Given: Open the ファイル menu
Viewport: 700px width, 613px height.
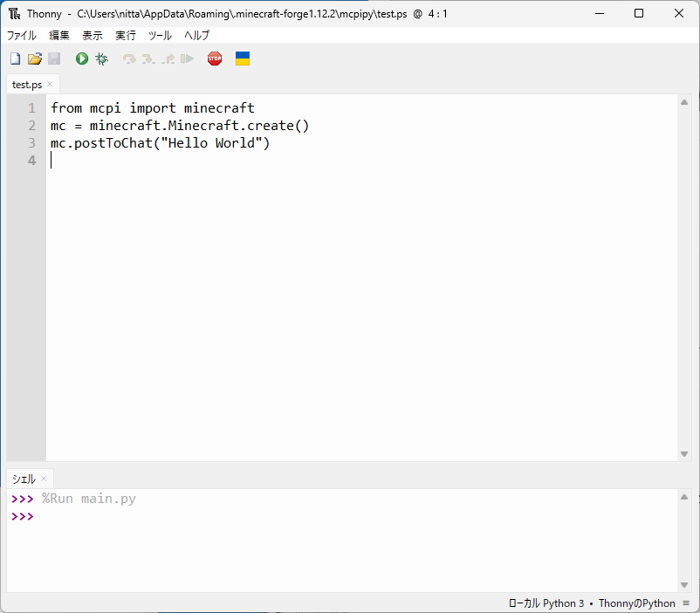Looking at the screenshot, I should 22,36.
